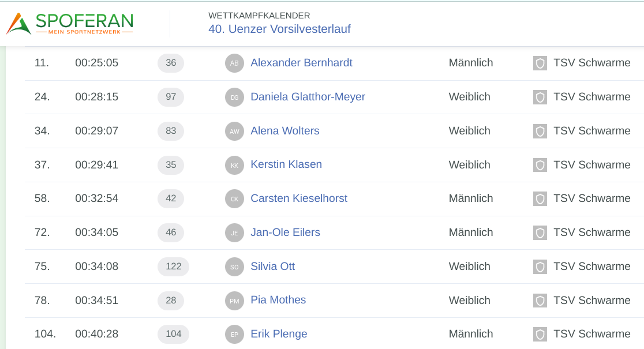Click Pia Mothes' PM avatar
This screenshot has height=349, width=644.
coord(234,301)
